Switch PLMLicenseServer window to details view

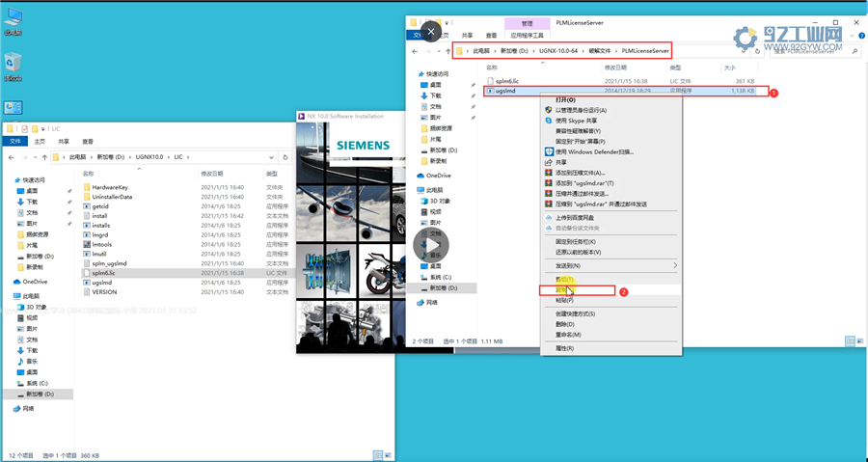[x=850, y=341]
